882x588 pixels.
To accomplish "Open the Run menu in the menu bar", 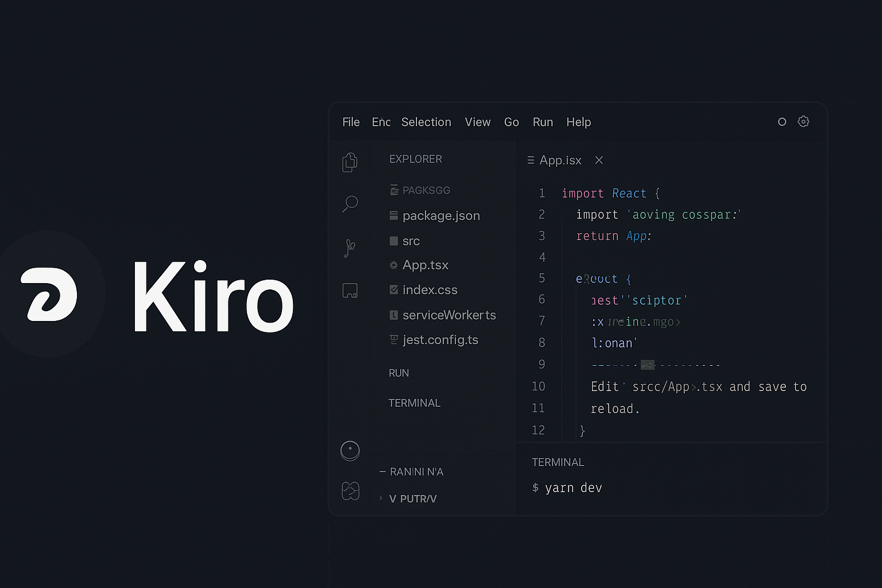I will click(x=543, y=122).
